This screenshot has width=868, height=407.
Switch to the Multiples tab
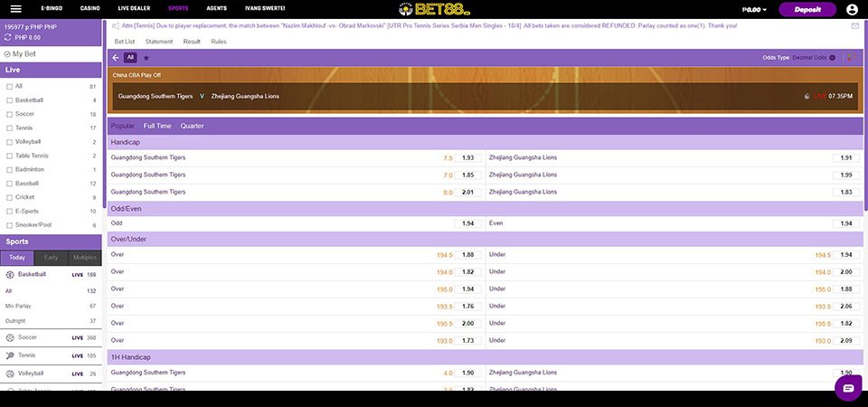85,258
